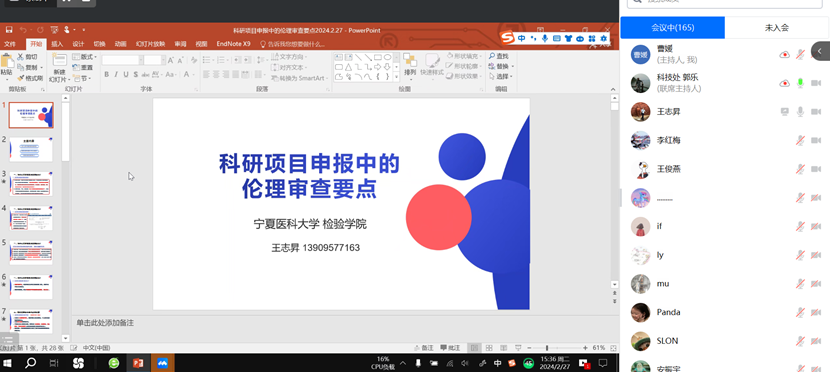Expand the 选择 dropdown in Editing group
830x372 pixels.
click(x=501, y=76)
